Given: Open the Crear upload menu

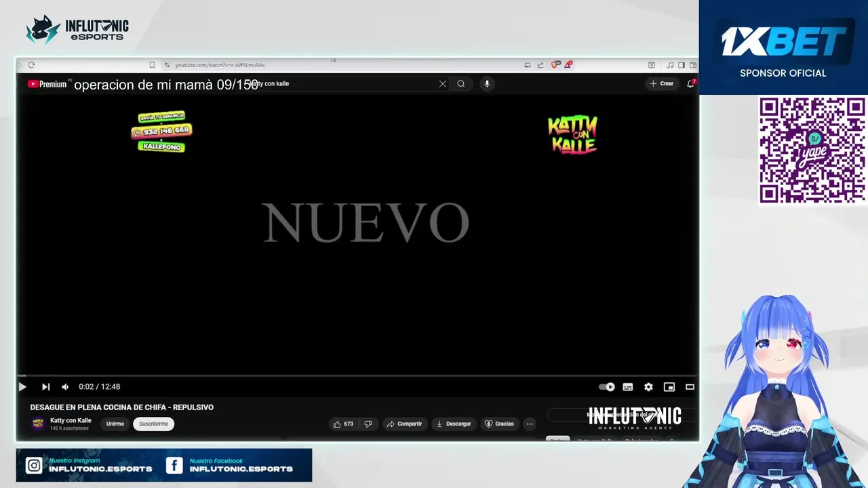Looking at the screenshot, I should coord(662,84).
